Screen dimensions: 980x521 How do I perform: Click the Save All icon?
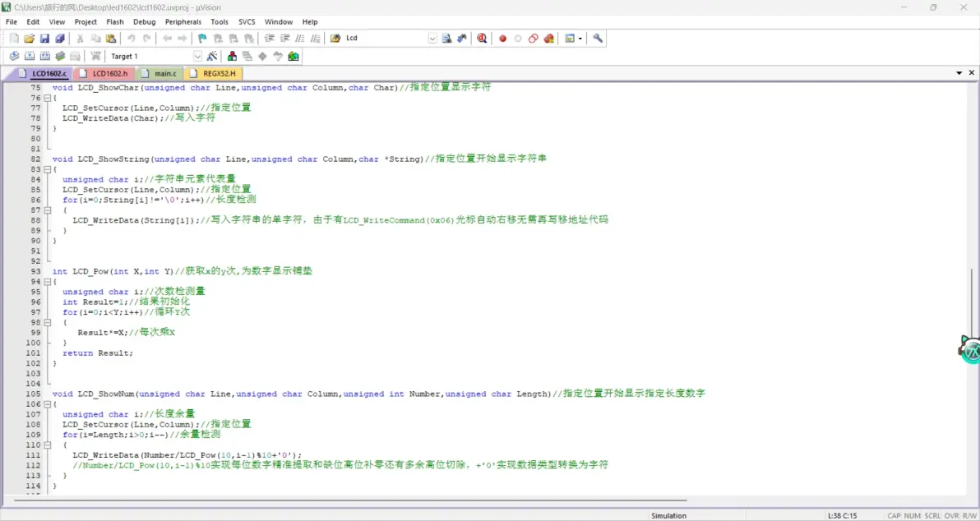pos(59,39)
